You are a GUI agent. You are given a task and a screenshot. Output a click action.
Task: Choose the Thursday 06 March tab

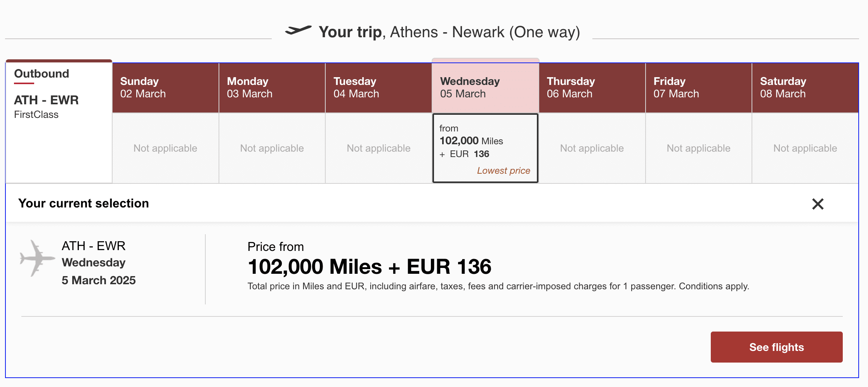(592, 88)
